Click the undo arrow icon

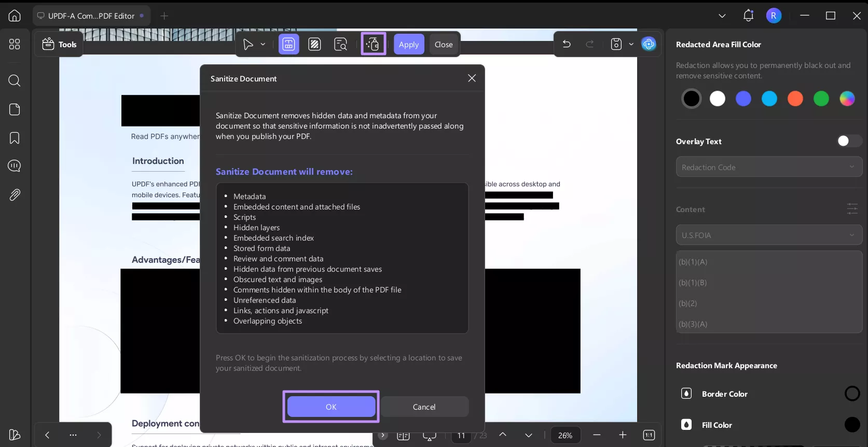[x=567, y=44]
